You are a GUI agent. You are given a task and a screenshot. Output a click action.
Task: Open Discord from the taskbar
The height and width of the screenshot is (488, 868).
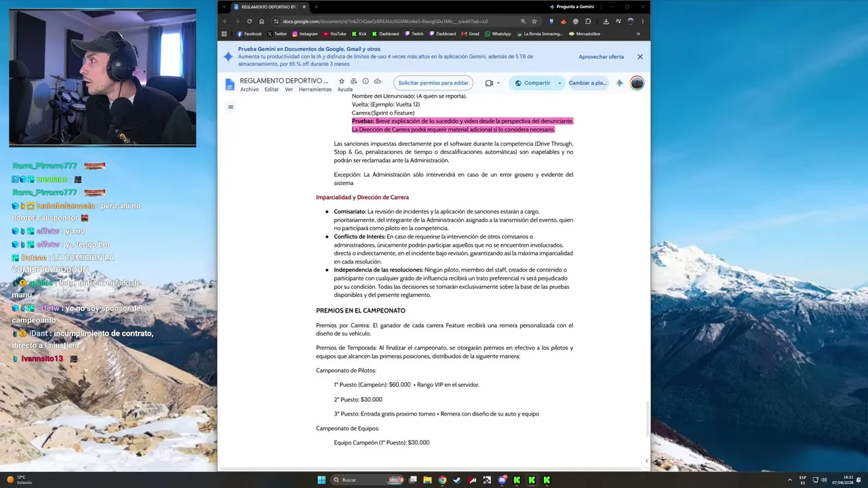[502, 480]
